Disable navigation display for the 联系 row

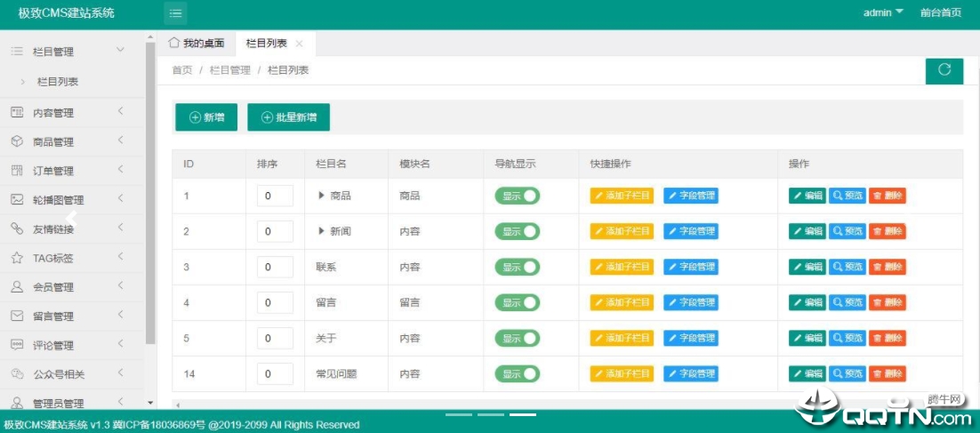[x=518, y=267]
